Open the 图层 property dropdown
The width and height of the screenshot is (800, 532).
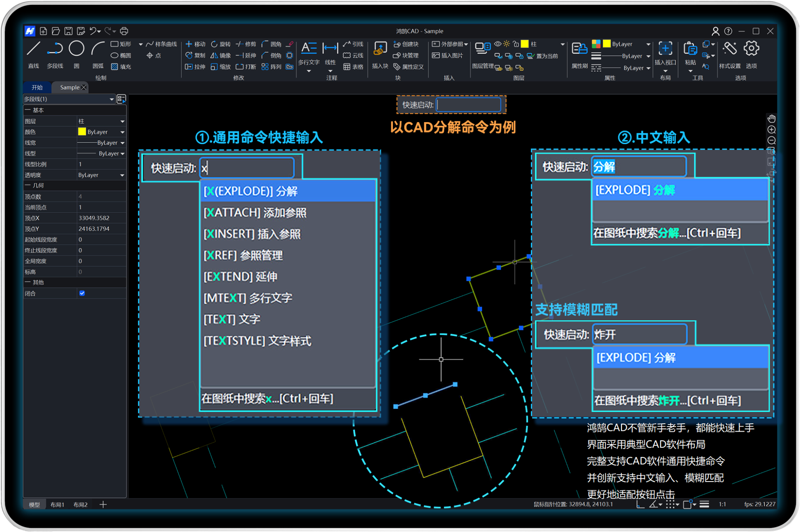pyautogui.click(x=101, y=121)
